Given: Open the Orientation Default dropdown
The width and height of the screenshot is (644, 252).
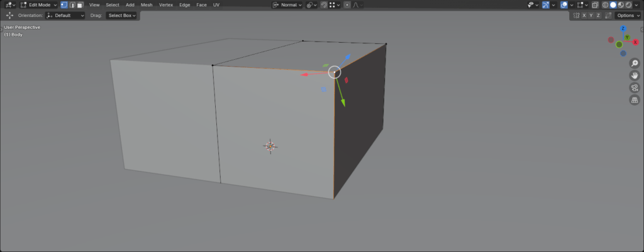Looking at the screenshot, I should [65, 15].
